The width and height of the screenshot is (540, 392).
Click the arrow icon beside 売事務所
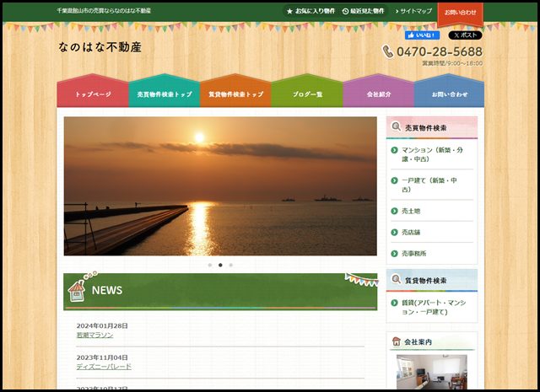click(x=395, y=254)
